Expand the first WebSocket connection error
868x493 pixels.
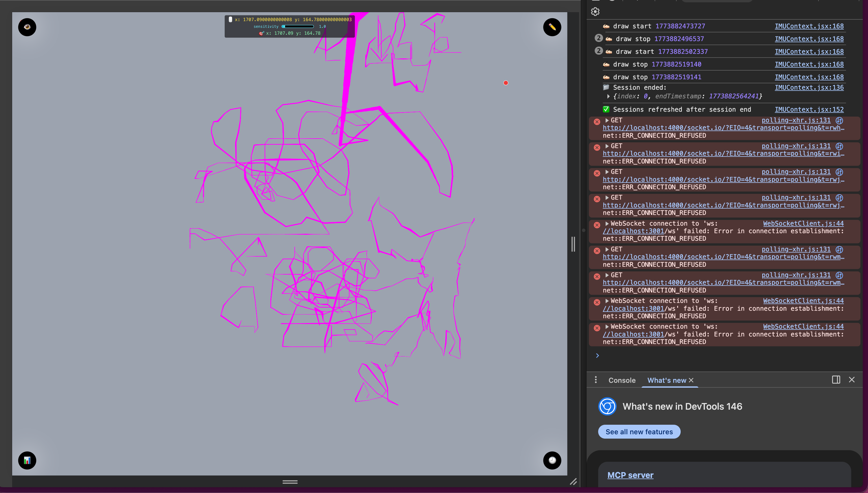point(607,223)
